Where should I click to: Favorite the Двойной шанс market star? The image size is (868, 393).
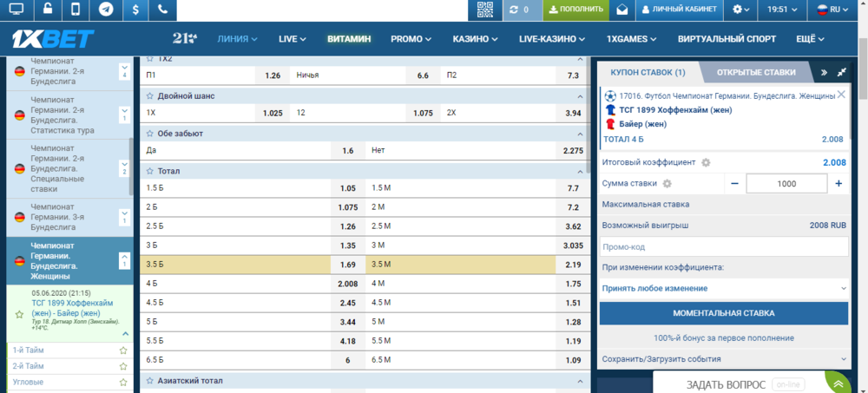click(x=149, y=96)
